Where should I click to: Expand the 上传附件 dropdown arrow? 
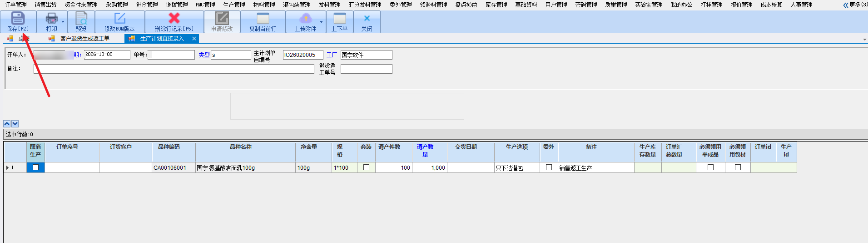pos(321,22)
